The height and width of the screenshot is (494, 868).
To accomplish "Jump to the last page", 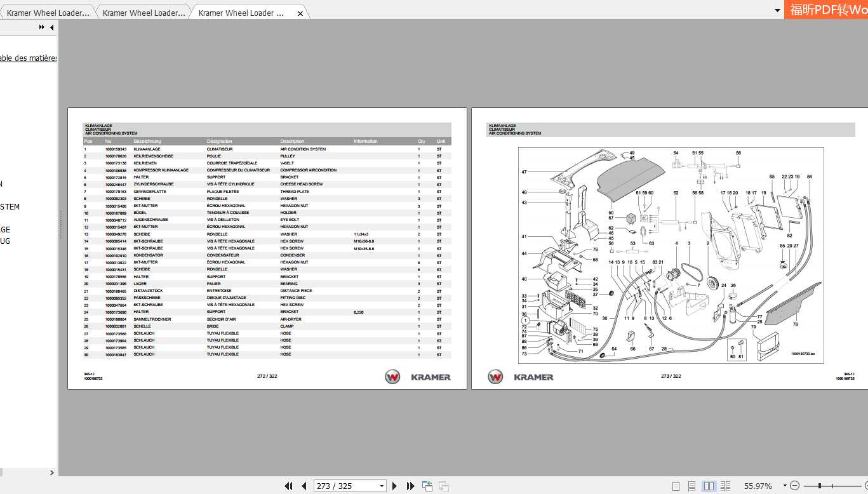I will 410,486.
